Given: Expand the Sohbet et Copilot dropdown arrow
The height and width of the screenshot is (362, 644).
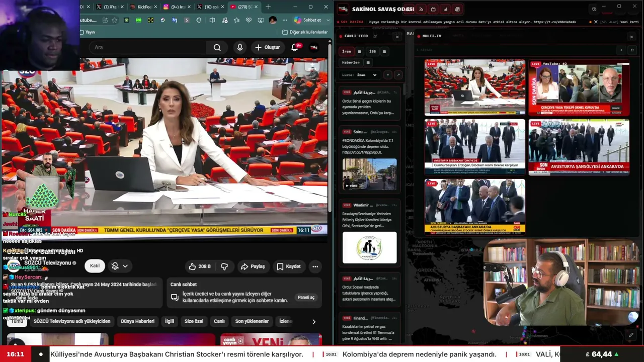Looking at the screenshot, I should 327,20.
